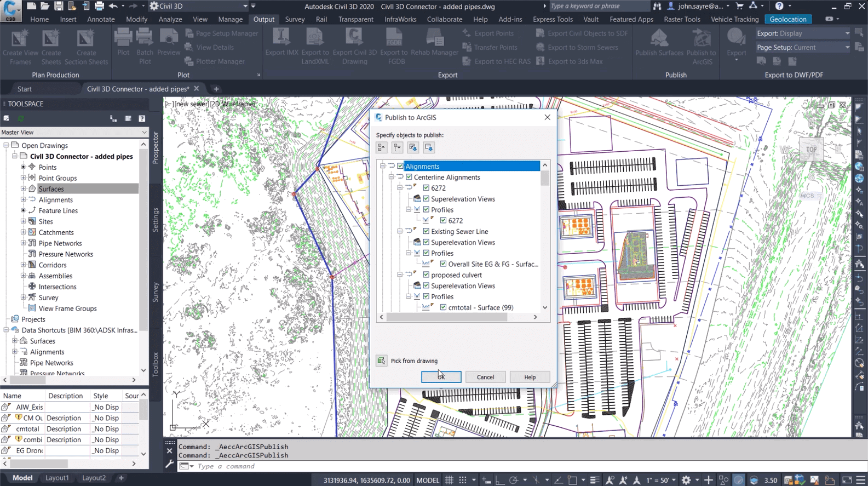Click Create View Frames icon

click(20, 38)
